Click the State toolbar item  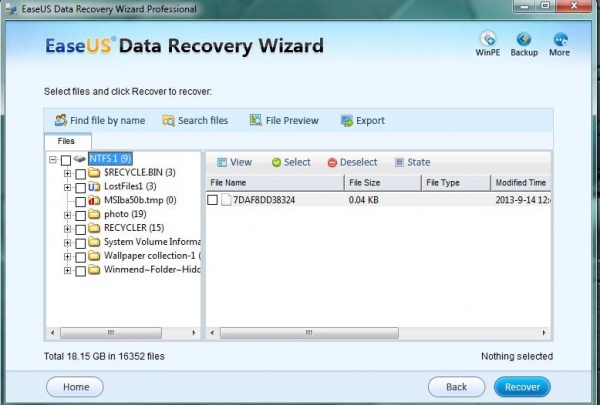pyautogui.click(x=412, y=162)
